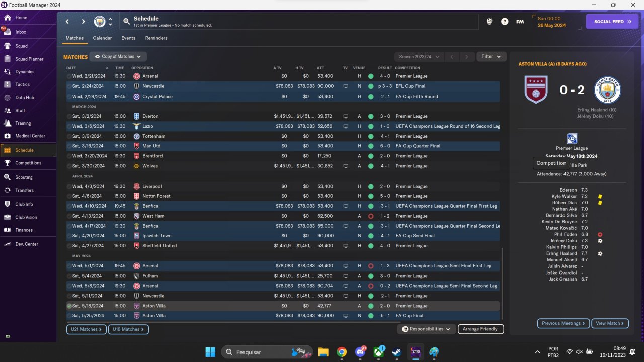Open Chrome from the taskbar
This screenshot has width=644, height=362.
coord(342,352)
